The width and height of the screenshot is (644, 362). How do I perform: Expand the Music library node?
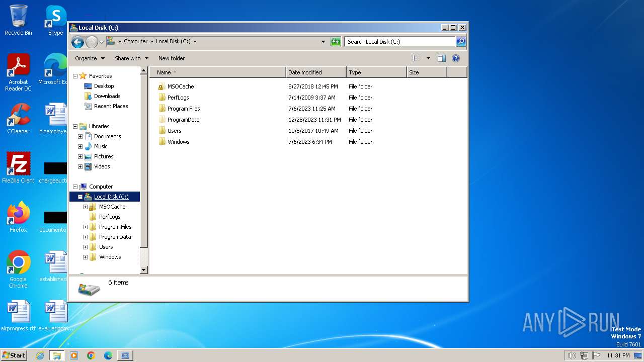tap(80, 146)
